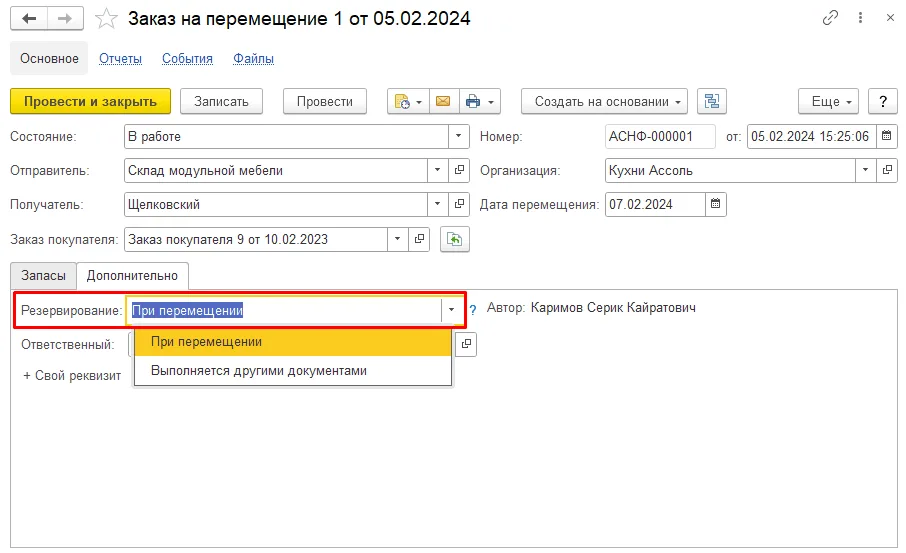Click the Получатель field Щелковский
This screenshot has height=553, width=906.
(x=276, y=204)
